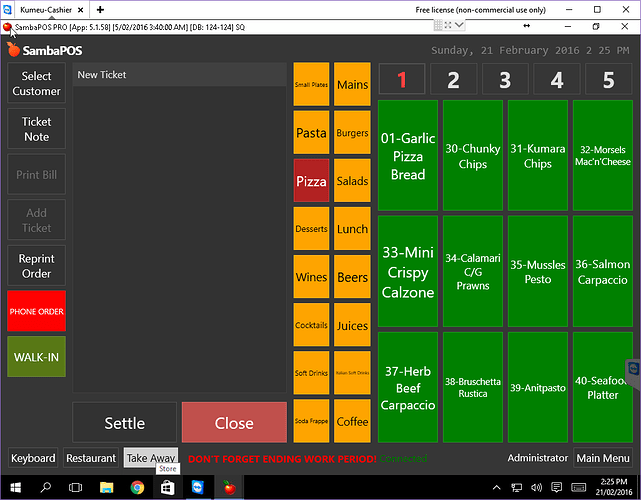This screenshot has height=500, width=641.
Task: Click the SambaPOS tomato icon in taskbar
Action: [229, 488]
